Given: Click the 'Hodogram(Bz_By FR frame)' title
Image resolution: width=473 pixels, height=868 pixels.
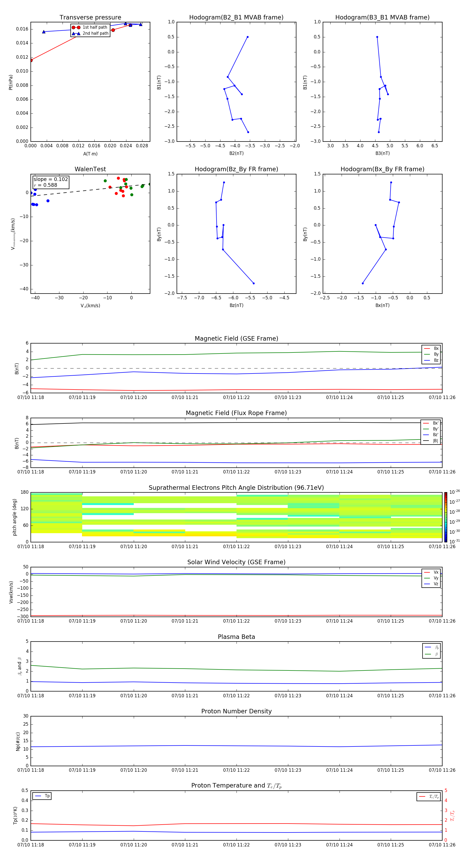Looking at the screenshot, I should click(236, 169).
